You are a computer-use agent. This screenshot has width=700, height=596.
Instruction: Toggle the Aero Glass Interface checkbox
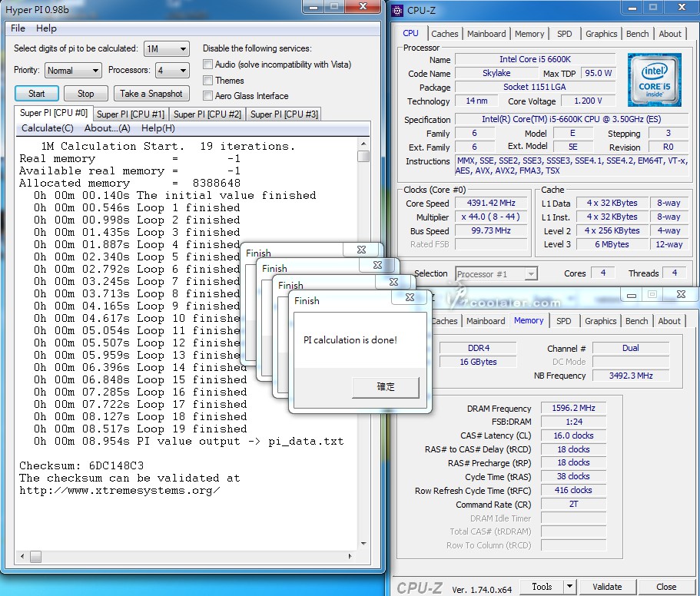pos(207,95)
